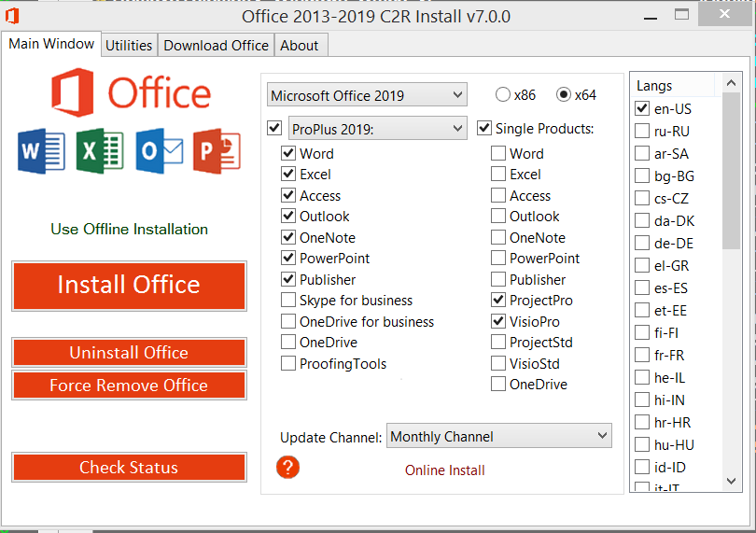The width and height of the screenshot is (756, 533).
Task: Uncheck the ProjectPro checkbox
Action: coord(498,300)
